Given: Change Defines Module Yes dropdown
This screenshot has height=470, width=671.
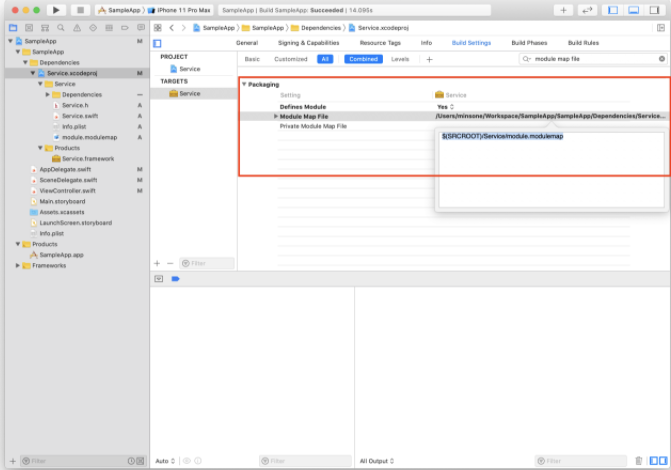Looking at the screenshot, I should click(x=445, y=107).
